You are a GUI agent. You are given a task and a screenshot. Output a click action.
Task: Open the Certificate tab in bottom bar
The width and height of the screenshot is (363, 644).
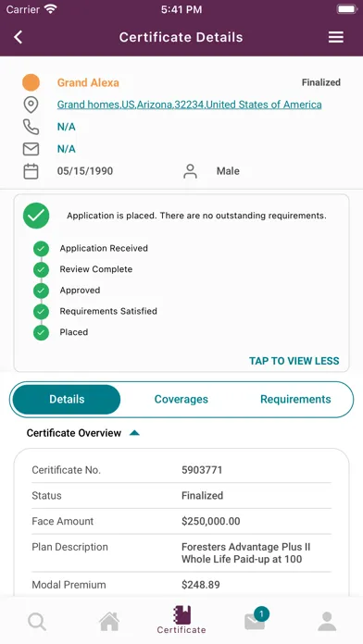point(181,620)
